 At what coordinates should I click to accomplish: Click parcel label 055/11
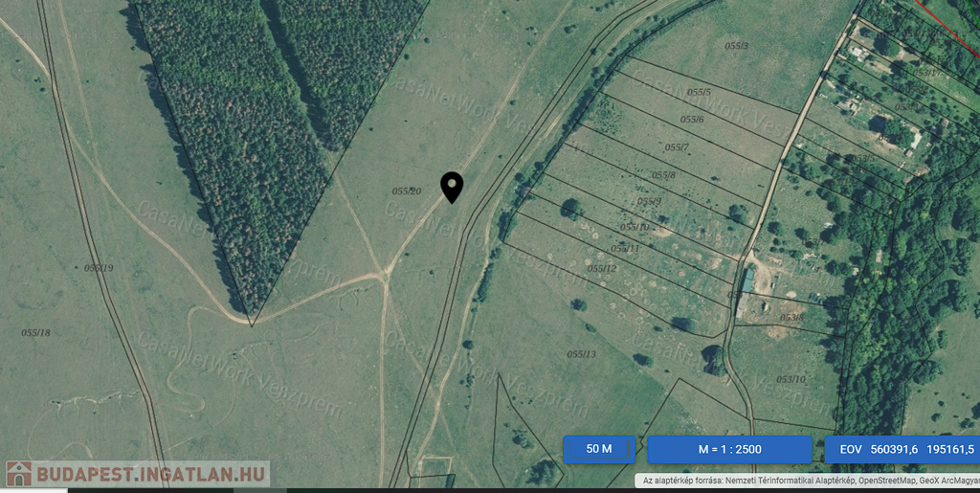pyautogui.click(x=625, y=248)
